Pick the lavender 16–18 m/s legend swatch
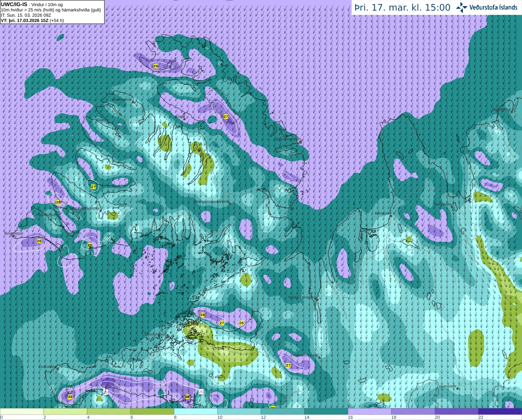The height and width of the screenshot is (420, 522). (x=369, y=411)
